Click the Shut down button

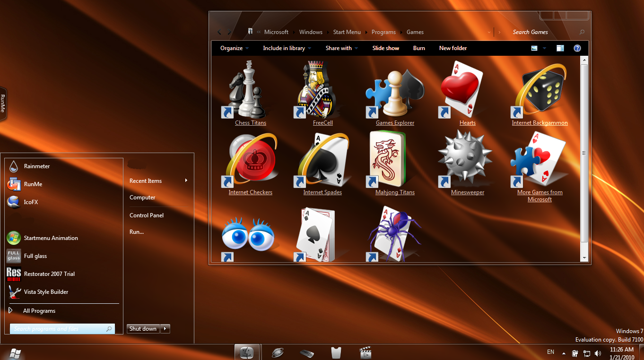(x=143, y=329)
